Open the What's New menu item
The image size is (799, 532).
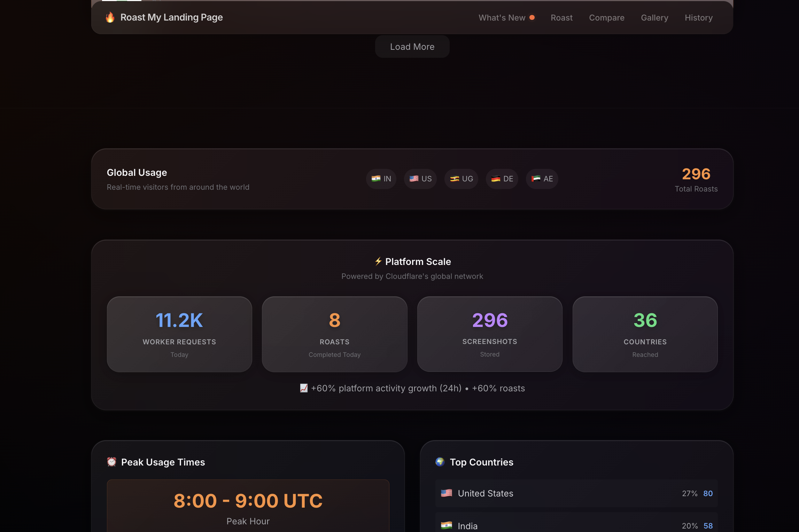tap(502, 18)
